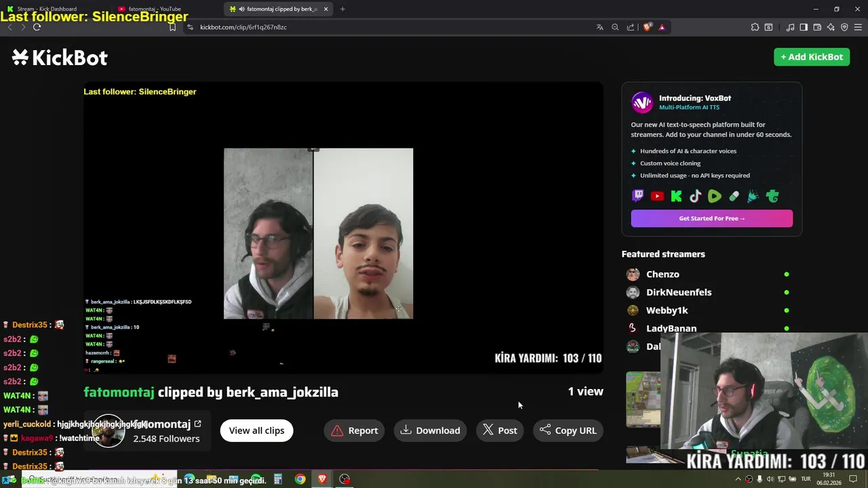868x488 pixels.
Task: Click the TikTok platform icon
Action: [x=695, y=197]
